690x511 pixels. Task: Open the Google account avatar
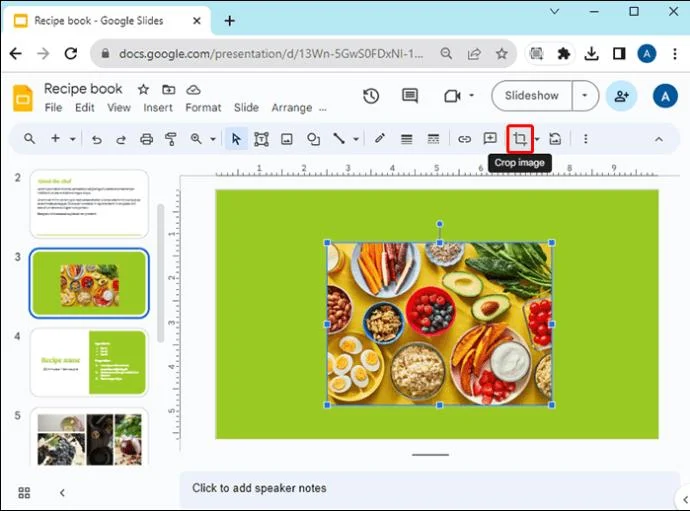point(665,96)
